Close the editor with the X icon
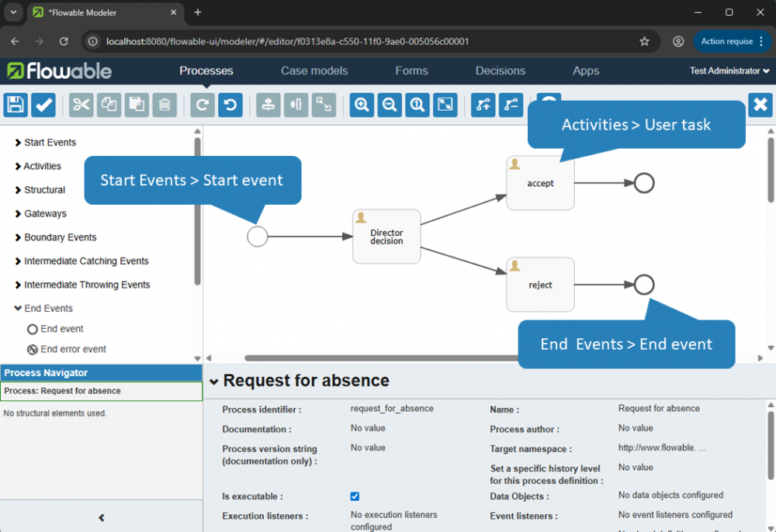Screen dimensions: 776x532 (x=760, y=105)
